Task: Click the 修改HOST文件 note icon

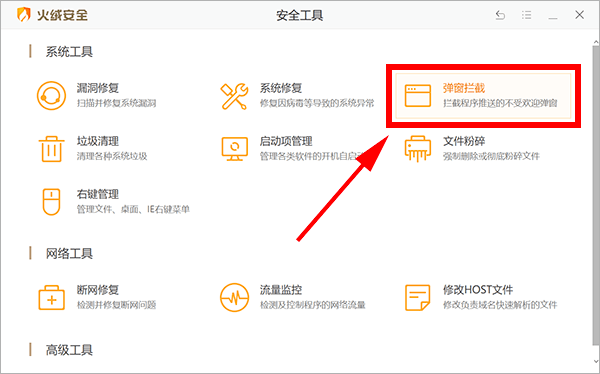Action: click(417, 297)
